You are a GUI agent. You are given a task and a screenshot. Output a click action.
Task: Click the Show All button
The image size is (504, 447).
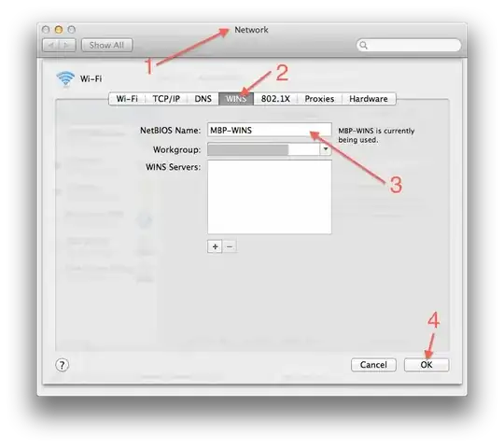[x=106, y=46]
